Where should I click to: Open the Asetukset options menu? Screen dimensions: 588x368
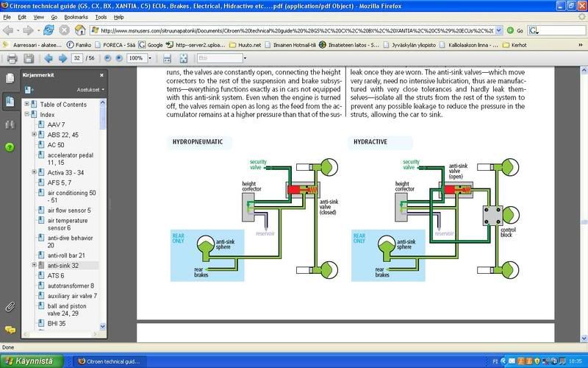pyautogui.click(x=91, y=90)
